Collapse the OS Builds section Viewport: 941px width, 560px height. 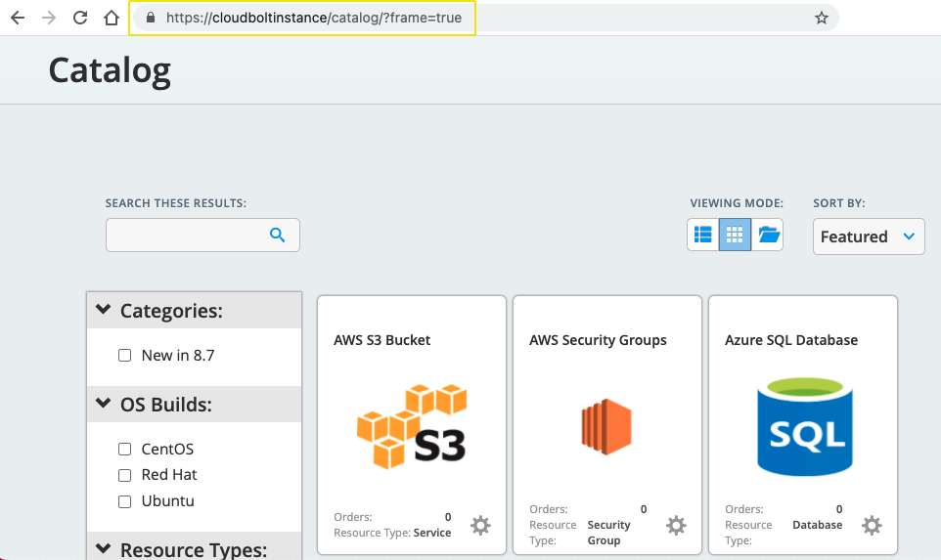(x=104, y=404)
